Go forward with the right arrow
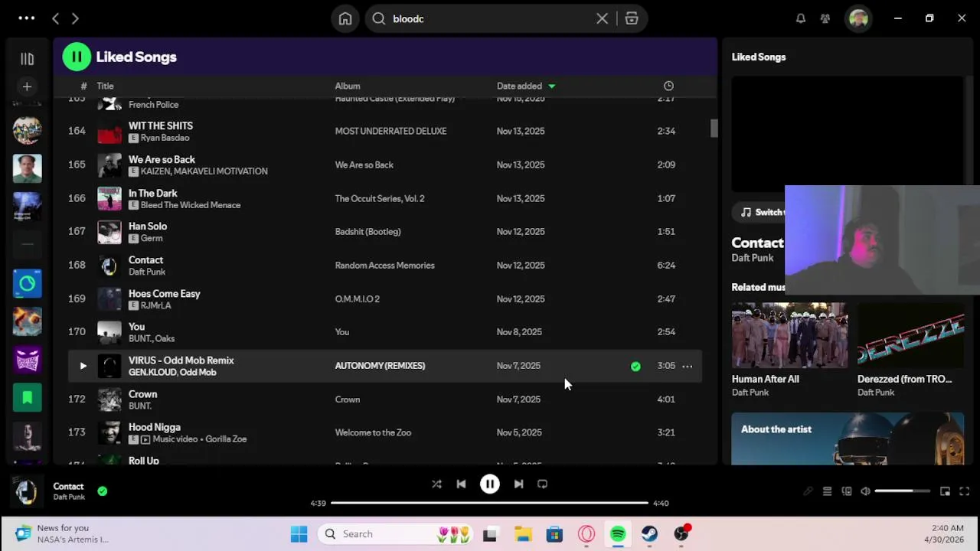This screenshot has width=980, height=551. pyautogui.click(x=75, y=18)
